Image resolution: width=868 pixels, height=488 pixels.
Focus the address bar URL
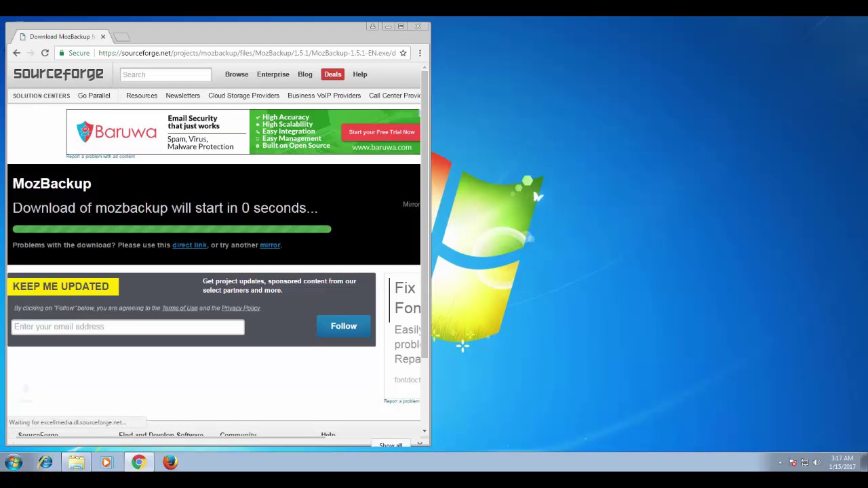click(247, 53)
